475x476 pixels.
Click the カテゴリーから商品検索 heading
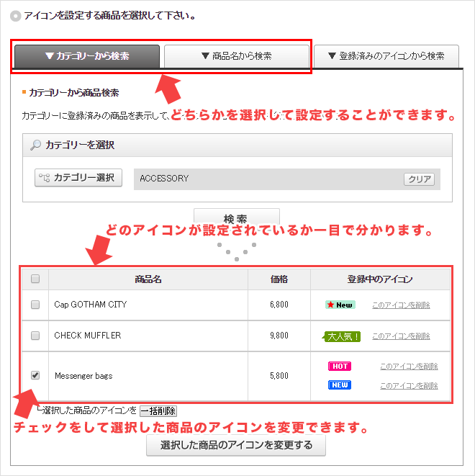pos(73,93)
